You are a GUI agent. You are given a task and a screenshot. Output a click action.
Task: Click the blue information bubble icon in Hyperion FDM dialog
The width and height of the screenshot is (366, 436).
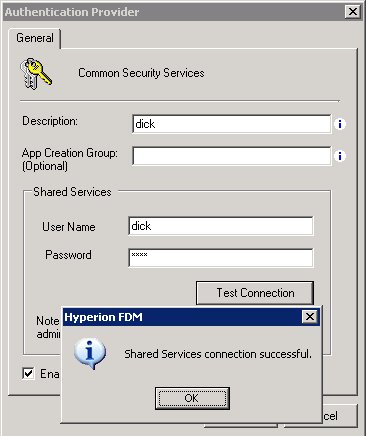click(x=90, y=354)
